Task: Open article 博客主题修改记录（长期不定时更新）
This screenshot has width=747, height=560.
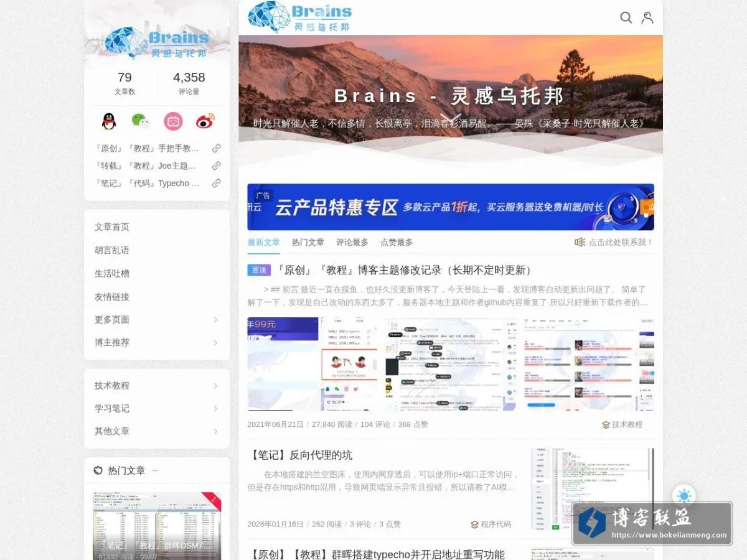Action: point(405,270)
